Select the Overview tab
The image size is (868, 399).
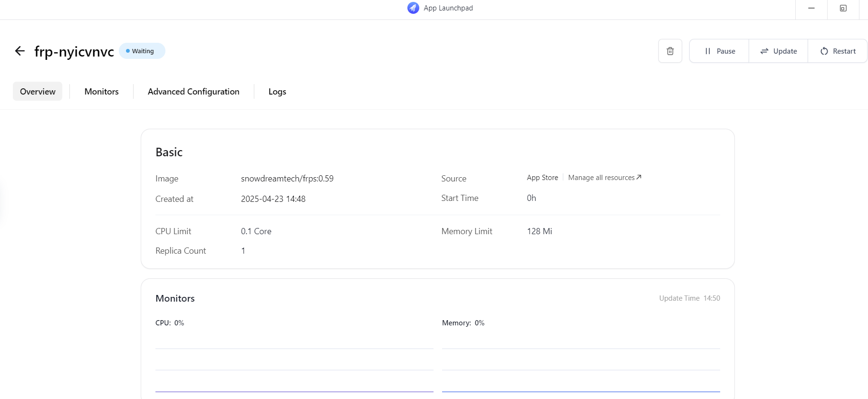pyautogui.click(x=38, y=92)
